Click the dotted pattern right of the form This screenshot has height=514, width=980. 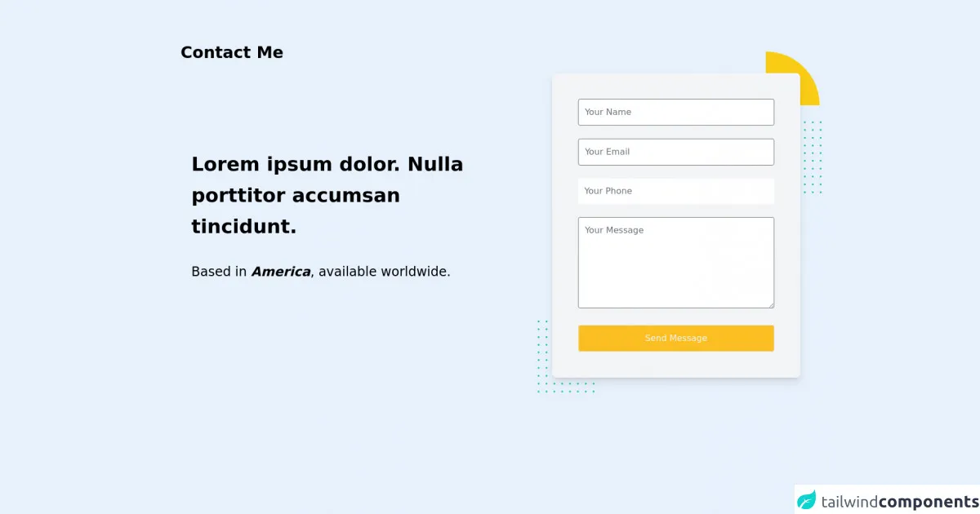pos(813,157)
